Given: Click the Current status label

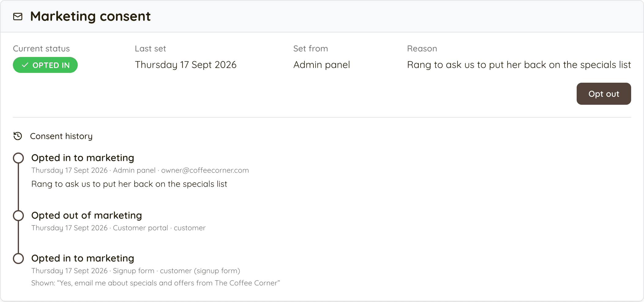Looking at the screenshot, I should click(x=41, y=49).
